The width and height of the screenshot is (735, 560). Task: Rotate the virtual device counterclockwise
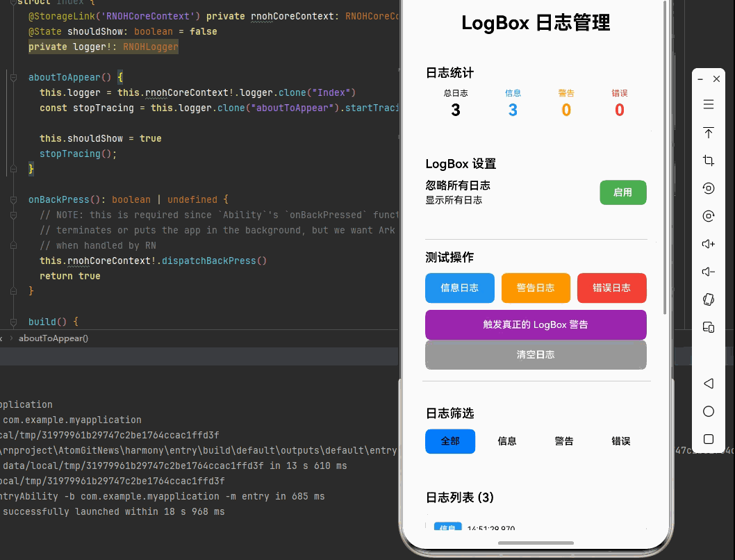709,188
